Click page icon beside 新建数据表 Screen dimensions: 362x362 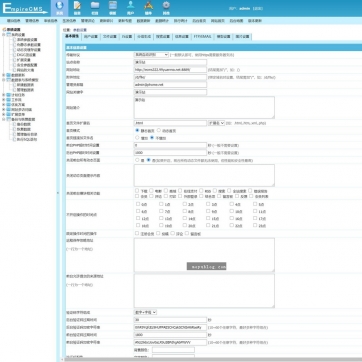click(14, 85)
